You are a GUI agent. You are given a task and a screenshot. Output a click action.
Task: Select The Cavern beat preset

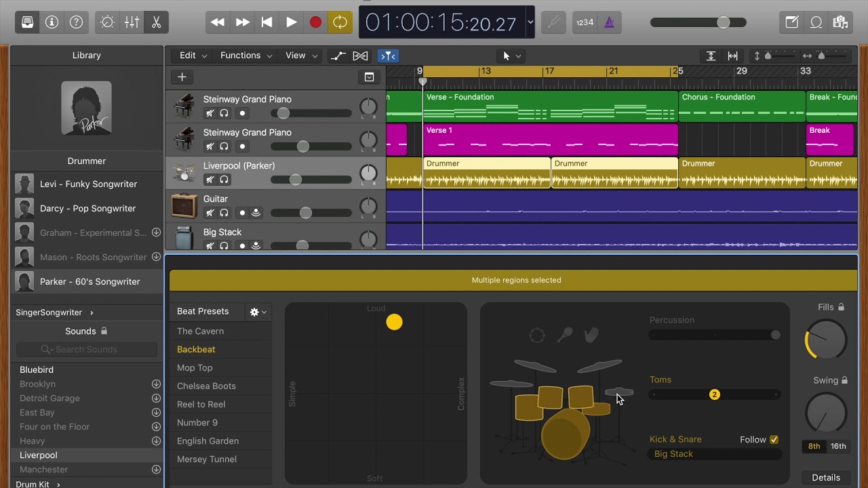pyautogui.click(x=200, y=331)
